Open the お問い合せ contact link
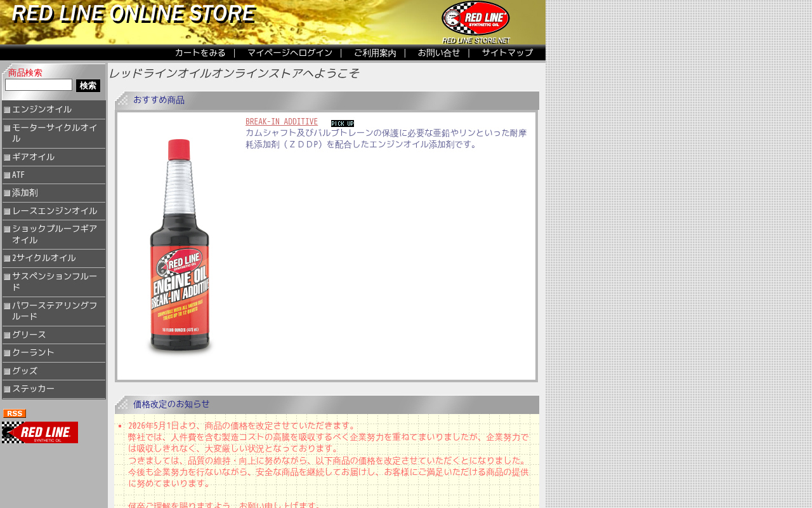 (x=439, y=53)
